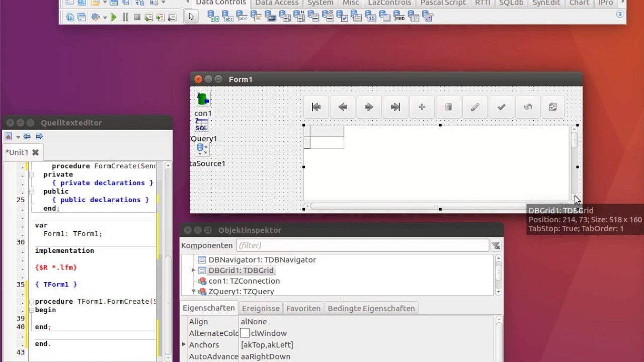644x362 pixels.
Task: Collapse the ZQuery1: TZQuery tree node
Action: coord(193,292)
